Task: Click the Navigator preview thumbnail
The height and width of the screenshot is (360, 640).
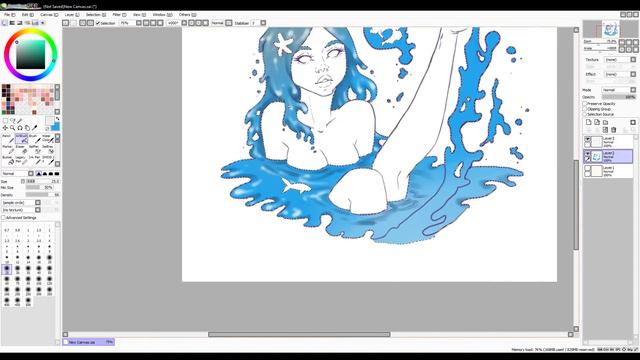Action: 610,29
